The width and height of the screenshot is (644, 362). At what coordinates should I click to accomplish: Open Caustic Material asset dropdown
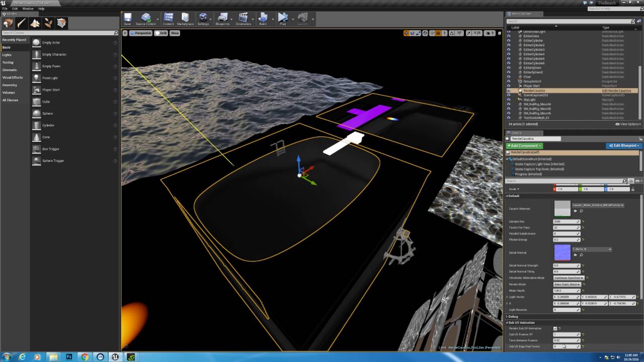pyautogui.click(x=598, y=205)
